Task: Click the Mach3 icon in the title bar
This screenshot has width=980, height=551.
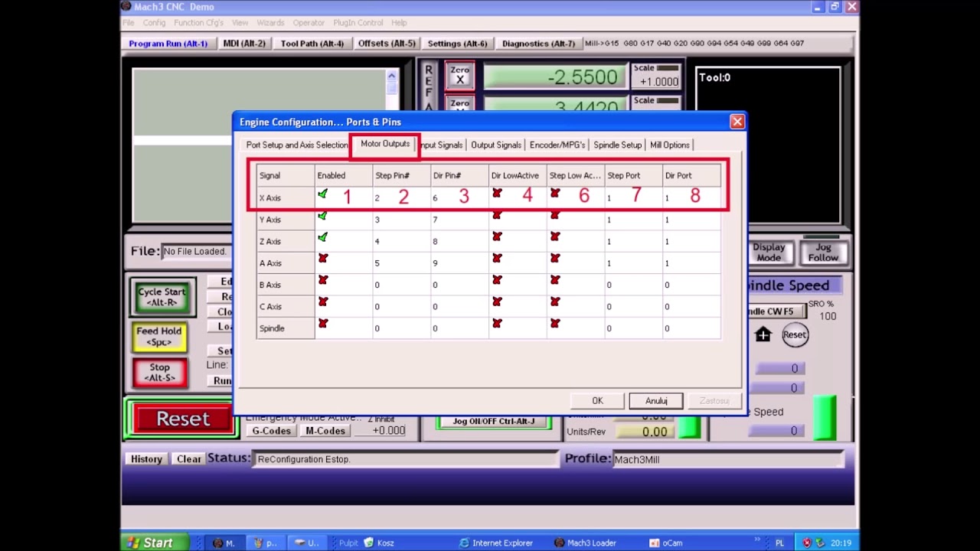Action: [126, 7]
